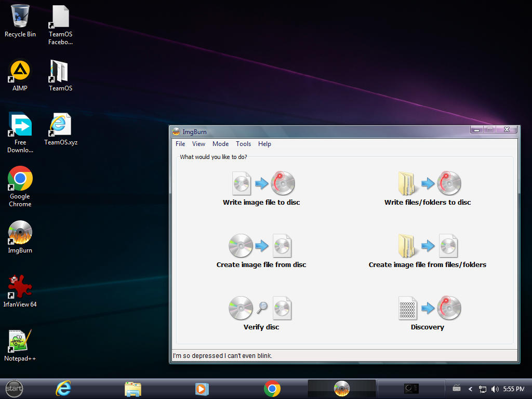Open the View menu in ImgBurn

tap(198, 144)
